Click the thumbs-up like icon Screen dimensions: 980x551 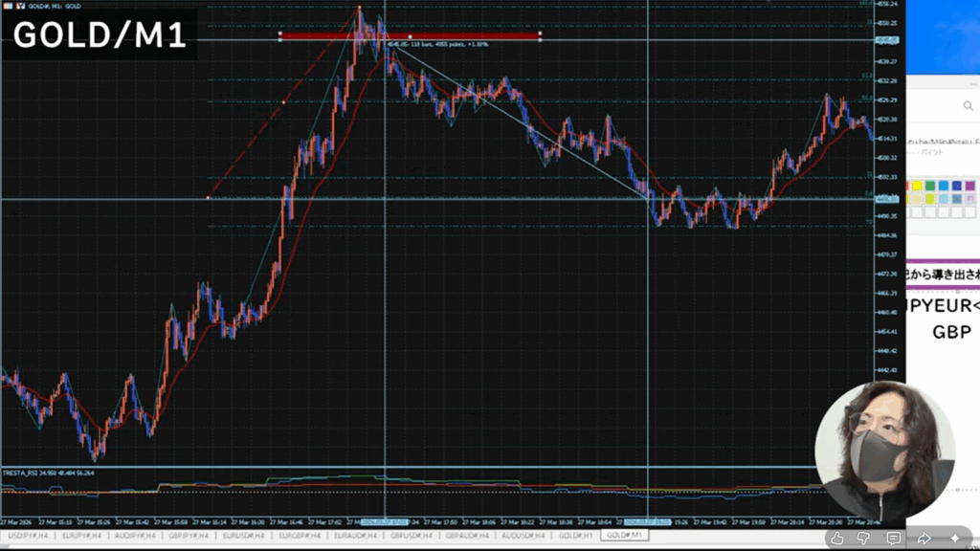(x=838, y=538)
